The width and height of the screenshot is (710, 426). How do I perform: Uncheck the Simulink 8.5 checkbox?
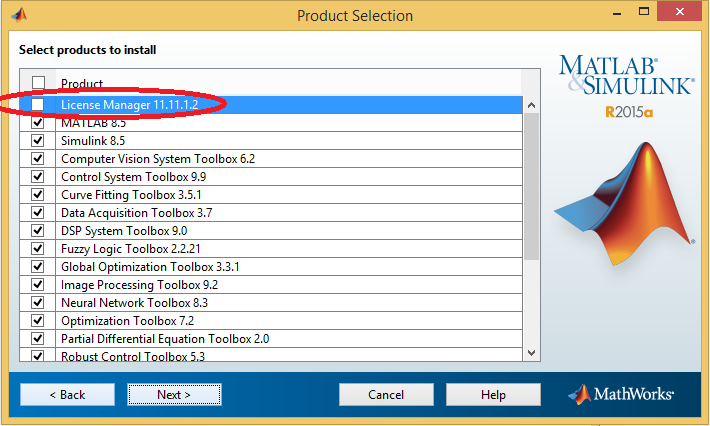click(x=38, y=141)
